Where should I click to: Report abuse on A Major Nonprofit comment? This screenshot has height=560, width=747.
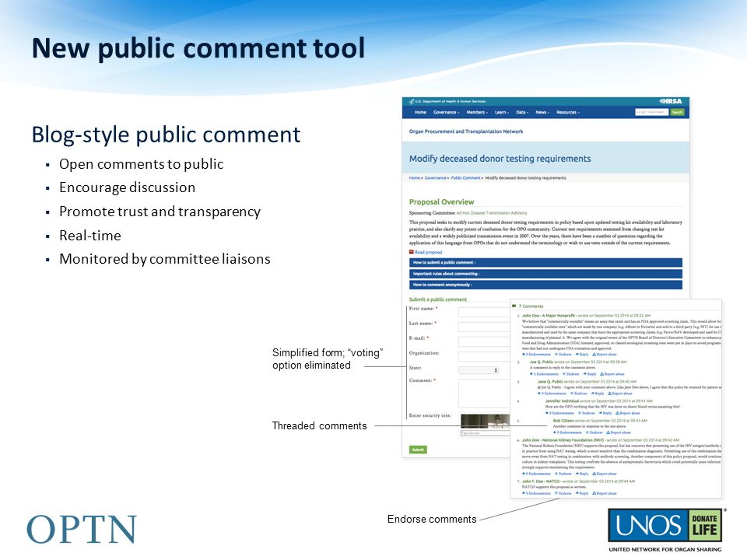point(605,355)
